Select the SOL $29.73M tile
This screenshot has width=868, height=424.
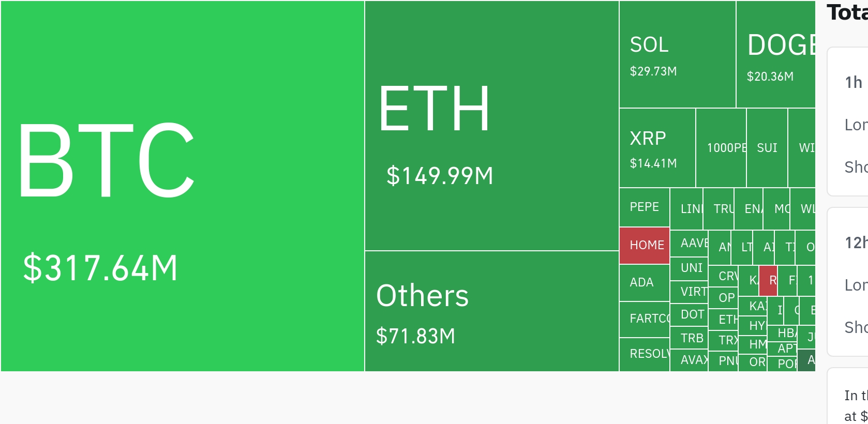(678, 54)
